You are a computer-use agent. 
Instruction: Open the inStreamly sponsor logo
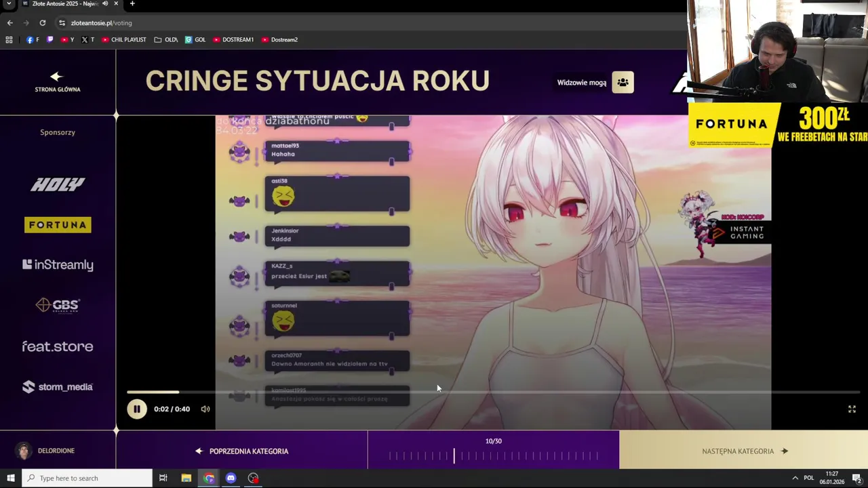pos(58,265)
